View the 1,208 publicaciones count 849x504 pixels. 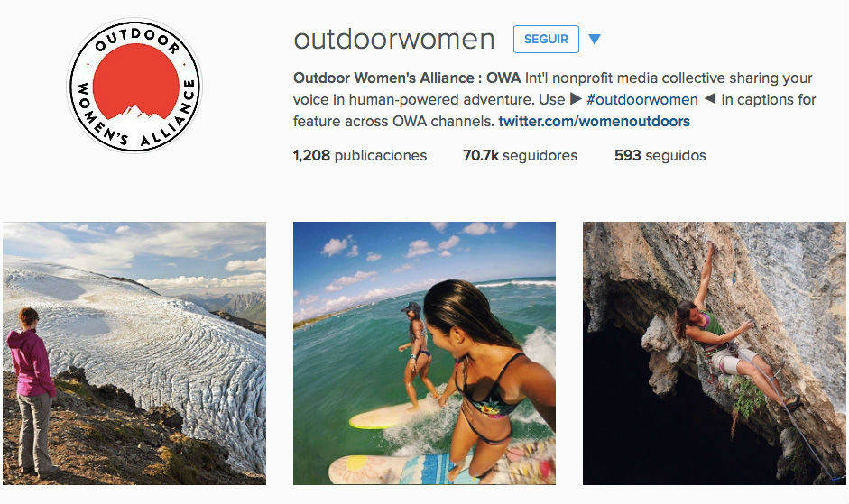coord(359,155)
